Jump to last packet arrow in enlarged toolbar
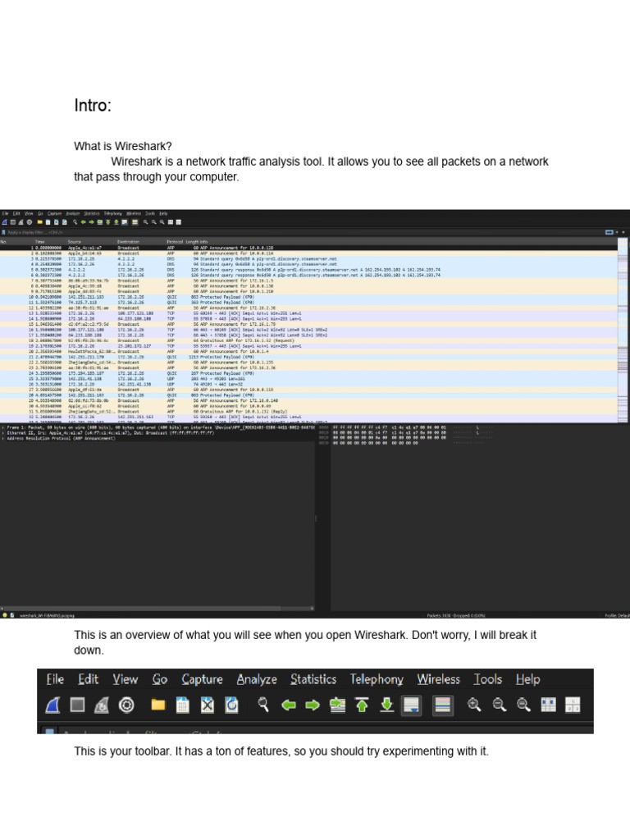 pyautogui.click(x=387, y=705)
